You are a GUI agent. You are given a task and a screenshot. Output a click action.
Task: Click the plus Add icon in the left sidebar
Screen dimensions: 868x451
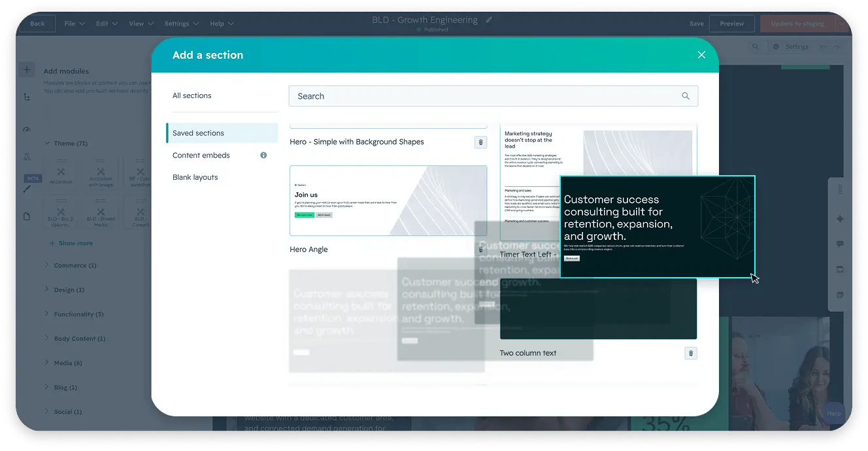[x=27, y=69]
